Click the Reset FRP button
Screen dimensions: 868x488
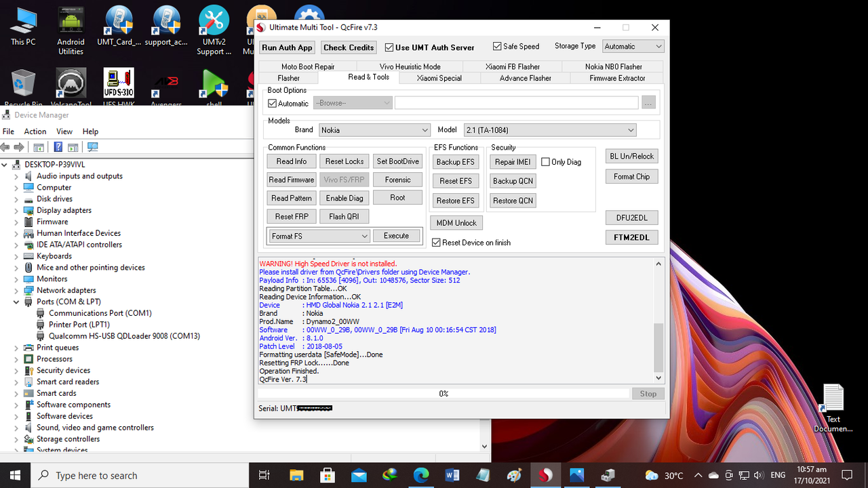[x=292, y=216]
